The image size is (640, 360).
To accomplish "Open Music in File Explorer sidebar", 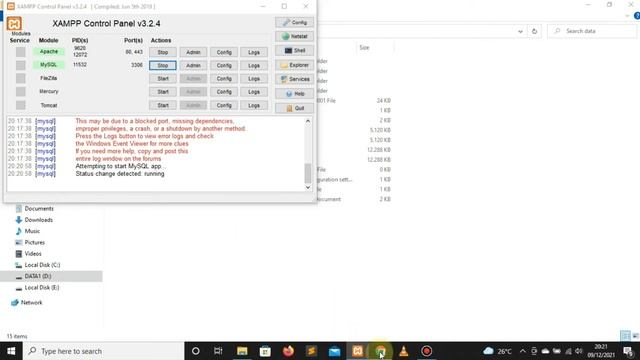I will pos(32,231).
